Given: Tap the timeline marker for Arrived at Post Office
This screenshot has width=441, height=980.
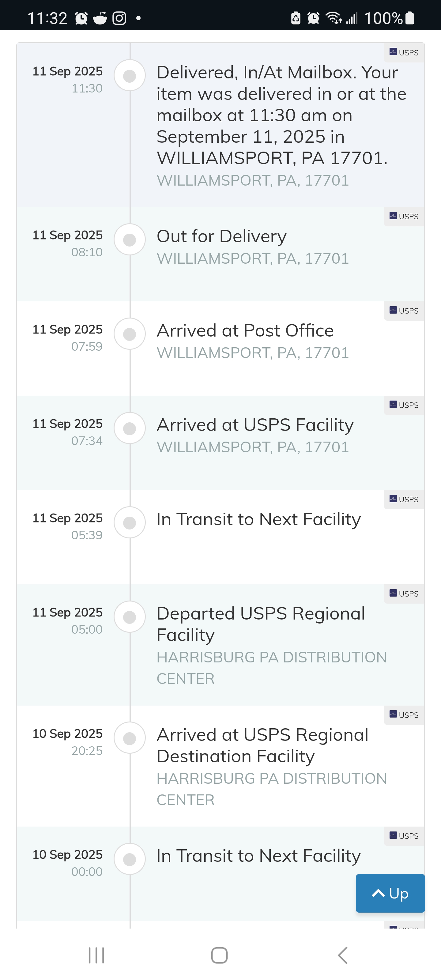Looking at the screenshot, I should (130, 334).
